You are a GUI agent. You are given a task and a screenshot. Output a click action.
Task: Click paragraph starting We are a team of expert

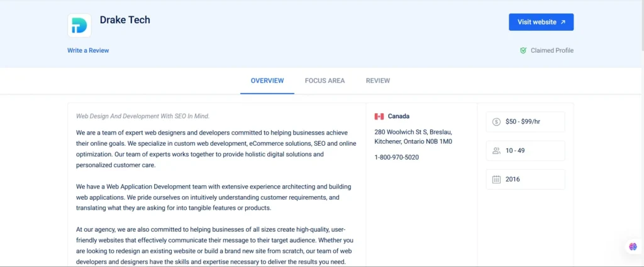click(216, 149)
